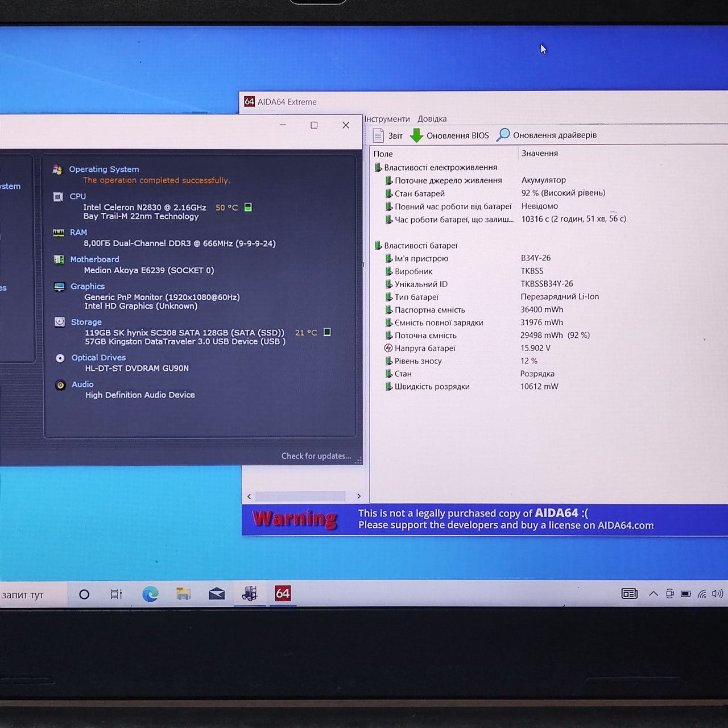
Task: Click the Storage drive icon in Speccy
Action: tap(60, 322)
